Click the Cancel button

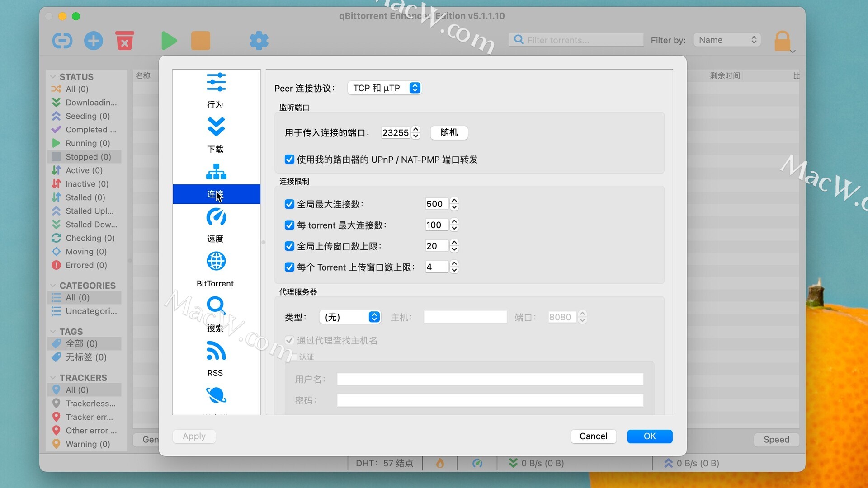pyautogui.click(x=593, y=436)
